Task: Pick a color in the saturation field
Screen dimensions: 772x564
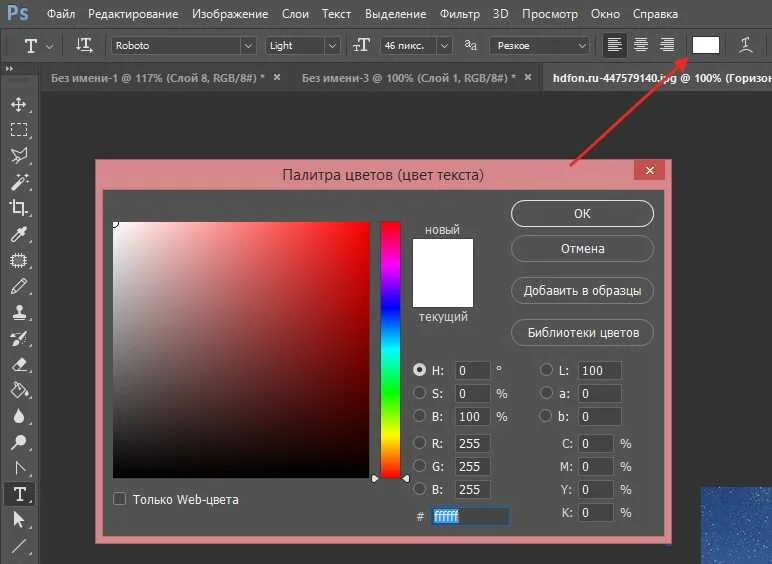Action: click(x=241, y=350)
